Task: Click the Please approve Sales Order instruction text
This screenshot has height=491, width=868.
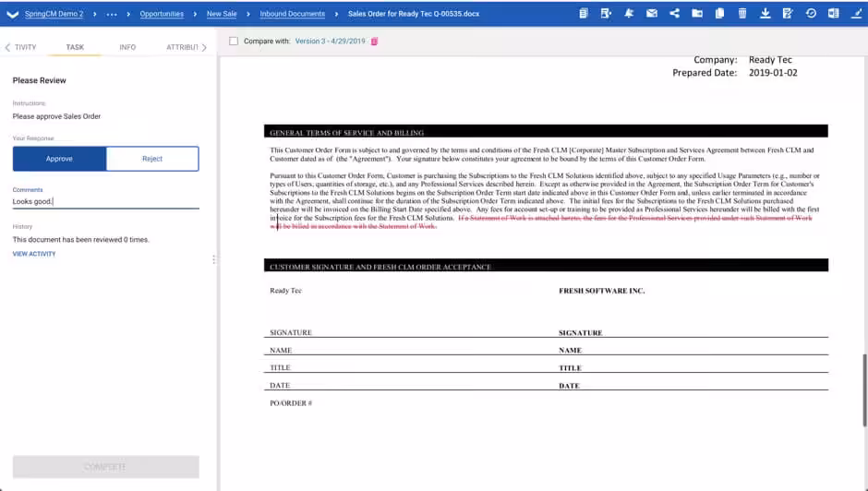Action: (56, 116)
